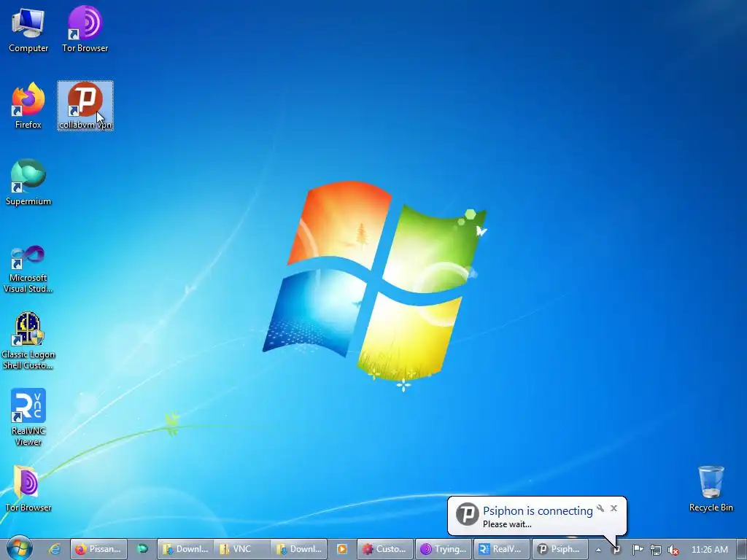Viewport: 747px width, 560px height.
Task: Select the collabvm vpn Psiphon shortcut
Action: (x=85, y=106)
